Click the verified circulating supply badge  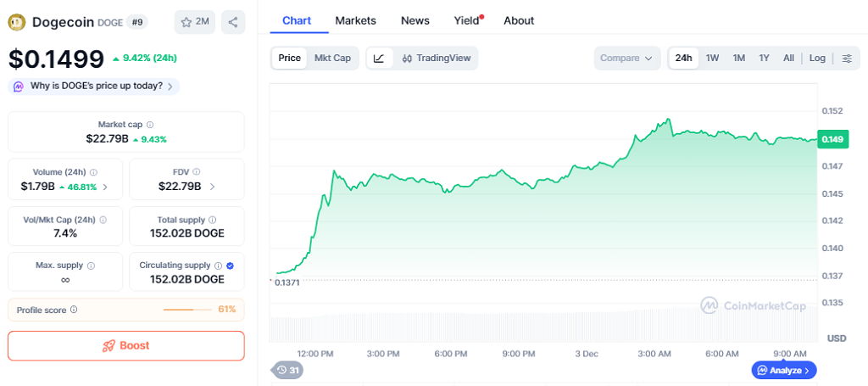[x=231, y=266]
